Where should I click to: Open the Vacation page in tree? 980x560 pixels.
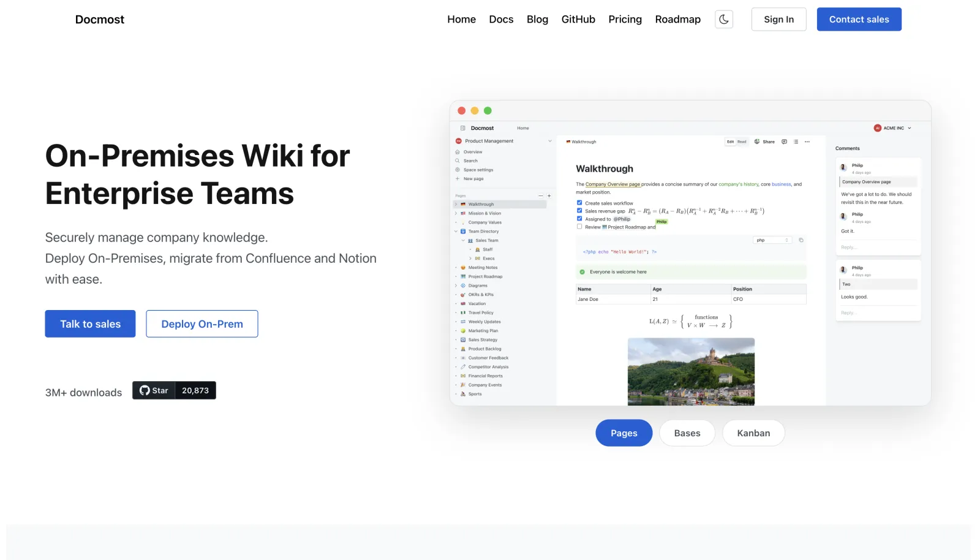477,303
